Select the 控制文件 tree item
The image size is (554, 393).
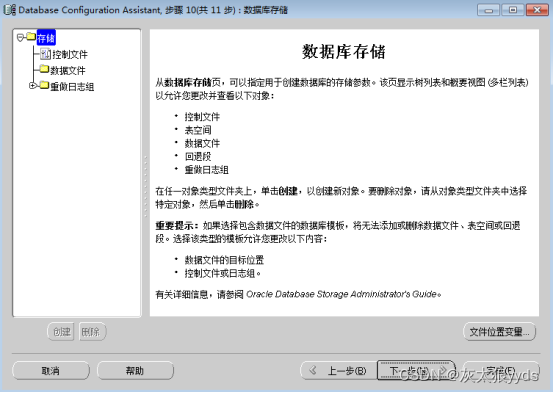[x=70, y=54]
